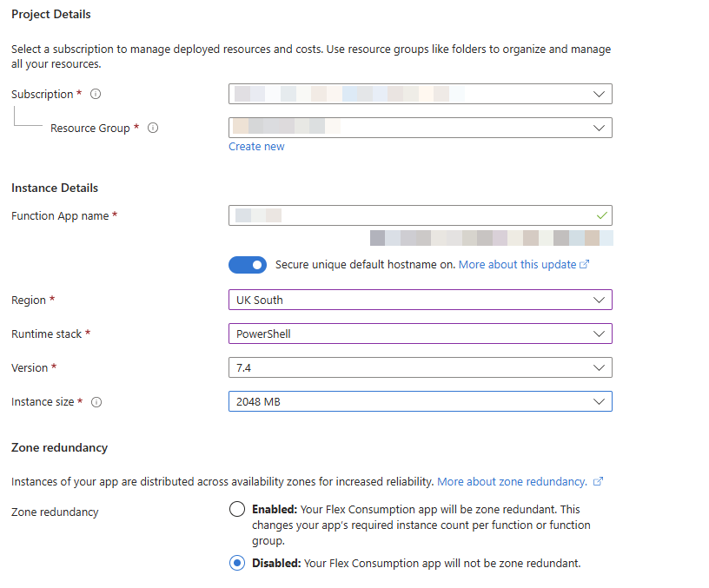Image resolution: width=709 pixels, height=588 pixels.
Task: Click the info icon next to Instance size
Action: pos(96,402)
